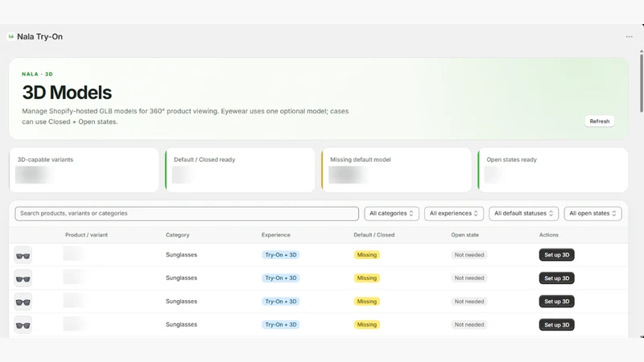Click the vertical page scrollbar thumb
The image size is (644, 362).
(641, 81)
